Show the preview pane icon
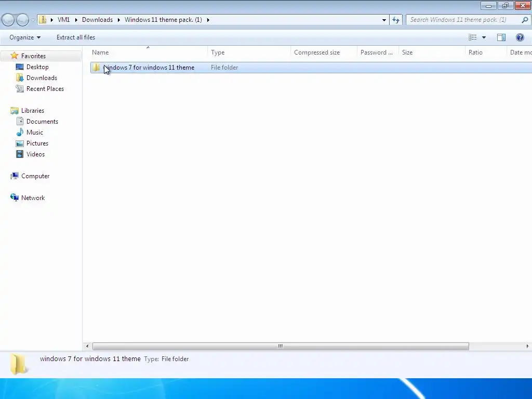 pos(501,37)
